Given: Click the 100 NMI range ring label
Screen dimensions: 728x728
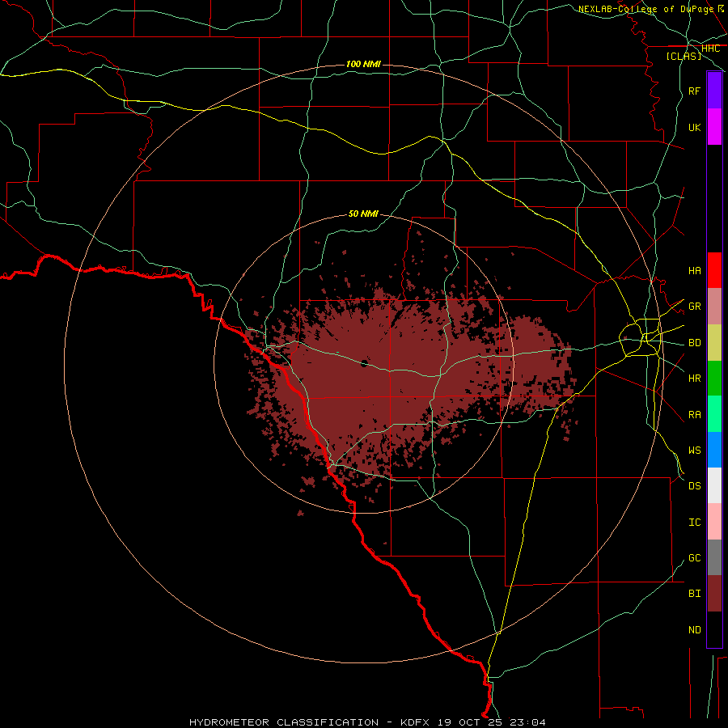Looking at the screenshot, I should (x=363, y=64).
